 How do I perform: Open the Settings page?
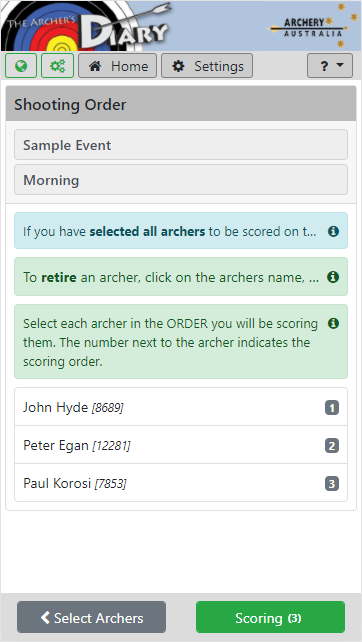click(207, 66)
